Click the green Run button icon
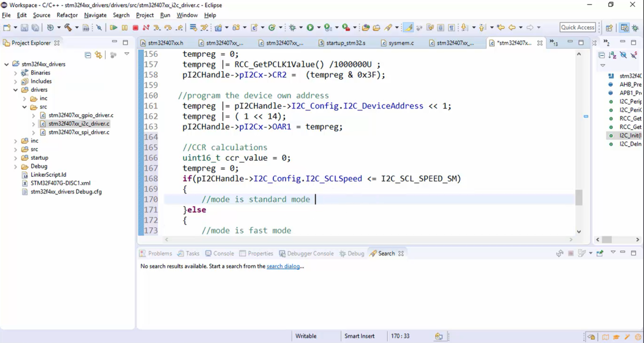 (x=310, y=27)
